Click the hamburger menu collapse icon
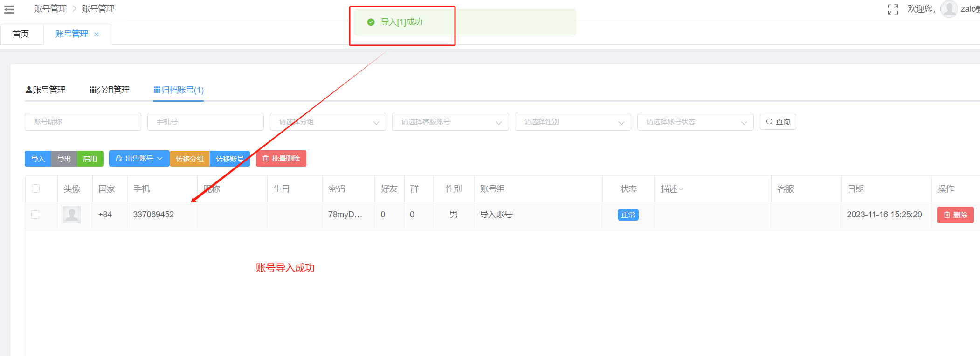This screenshot has height=356, width=980. tap(9, 9)
